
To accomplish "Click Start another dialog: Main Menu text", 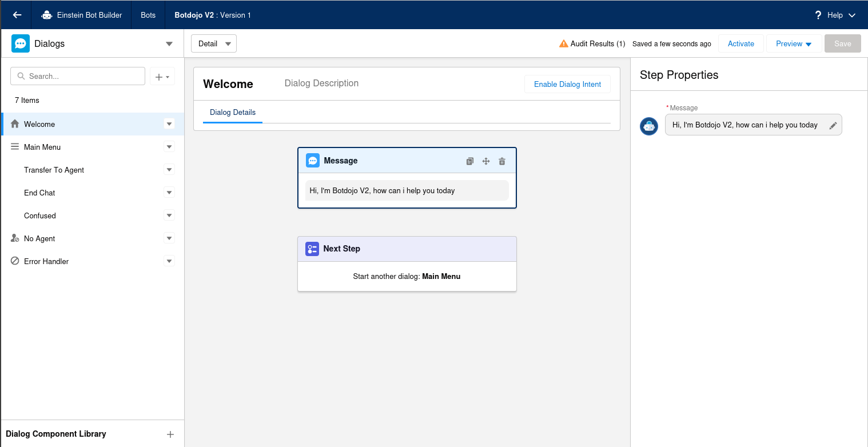I will click(407, 276).
